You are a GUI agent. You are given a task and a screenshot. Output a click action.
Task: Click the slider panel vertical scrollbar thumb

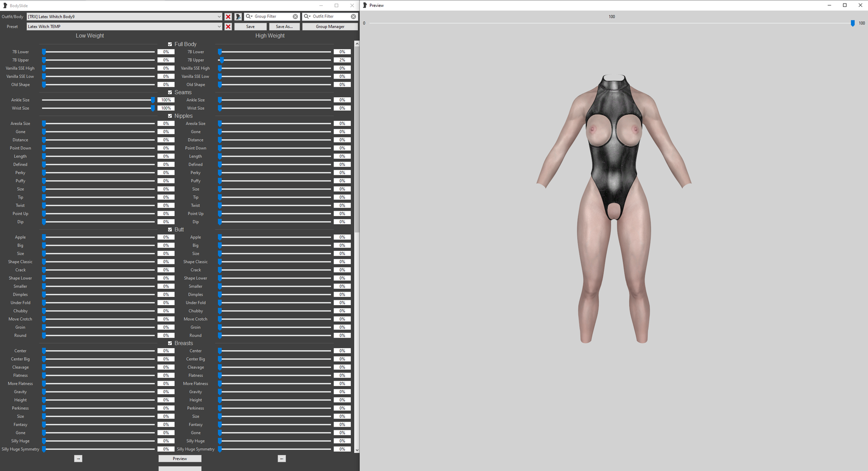[x=357, y=139]
